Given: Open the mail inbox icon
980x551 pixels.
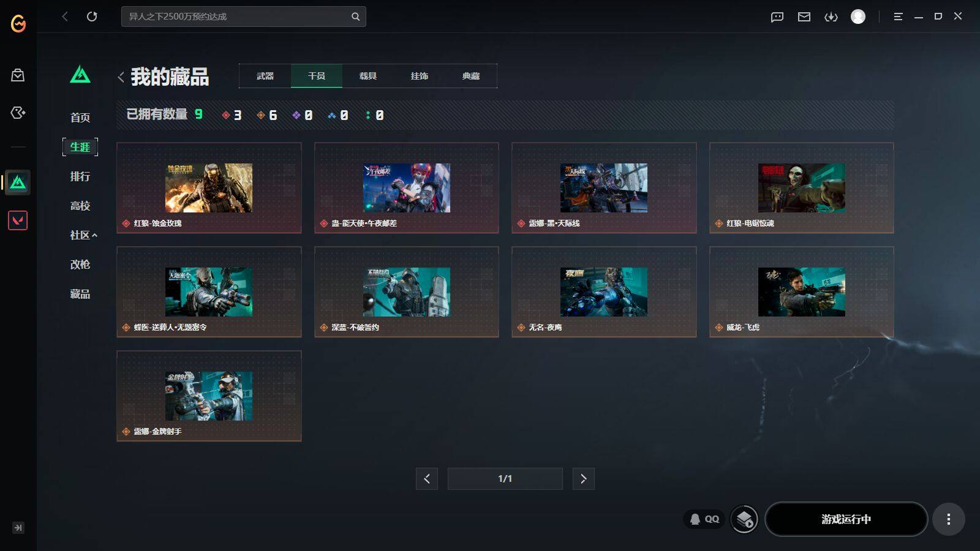Looking at the screenshot, I should tap(804, 17).
